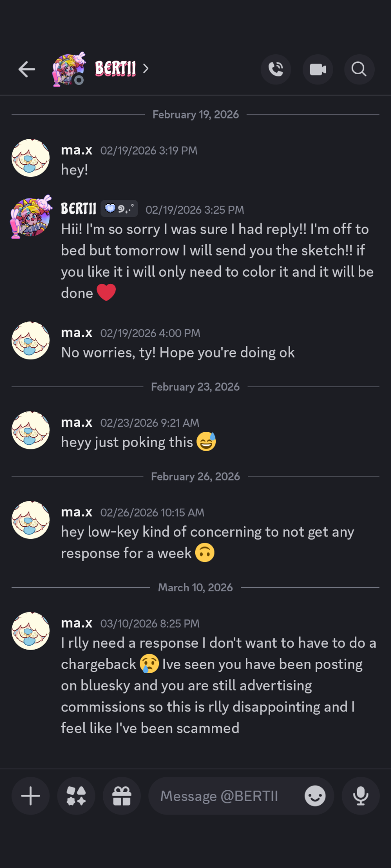The image size is (391, 868).
Task: Tap BERTII name on the 3:25 PM message
Action: [79, 209]
